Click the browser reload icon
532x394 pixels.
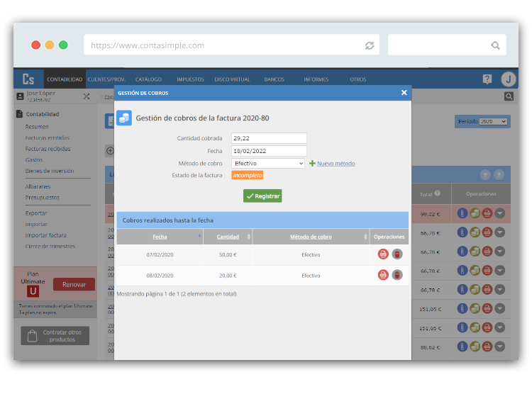pos(370,45)
